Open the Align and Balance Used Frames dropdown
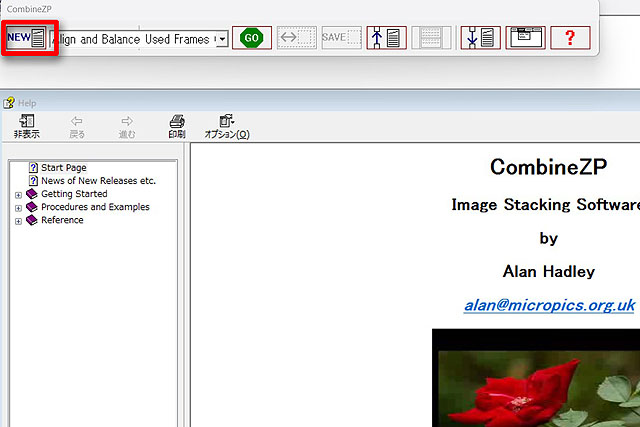Screen dimensions: 640x427 221,39
